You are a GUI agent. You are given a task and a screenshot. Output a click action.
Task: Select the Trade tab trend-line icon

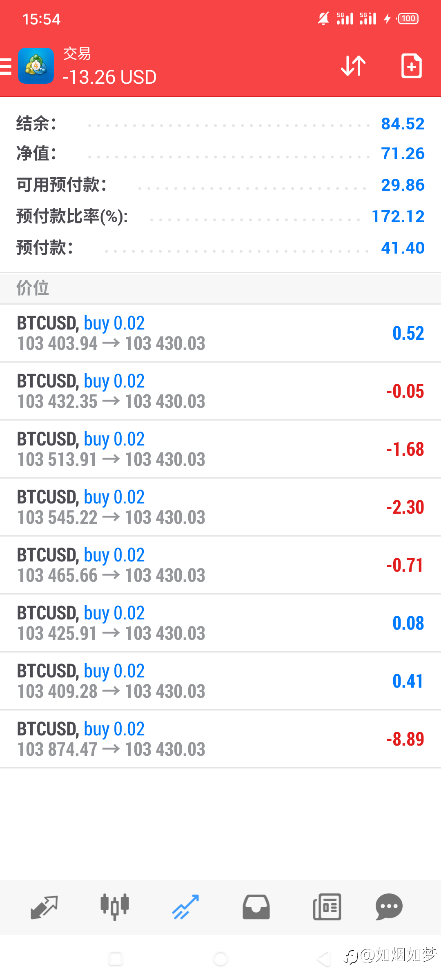tap(185, 907)
